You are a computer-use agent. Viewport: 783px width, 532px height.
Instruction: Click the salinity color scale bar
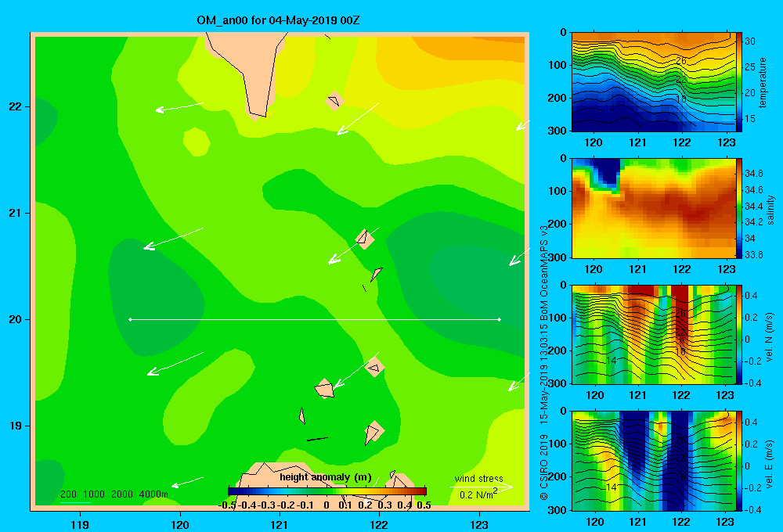[x=739, y=208]
